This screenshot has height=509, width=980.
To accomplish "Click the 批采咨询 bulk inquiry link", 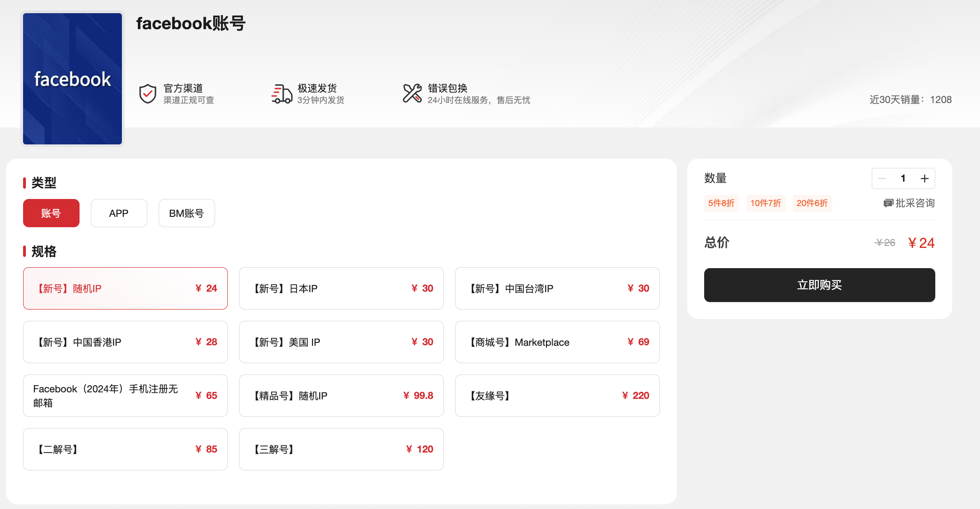I will (x=914, y=203).
